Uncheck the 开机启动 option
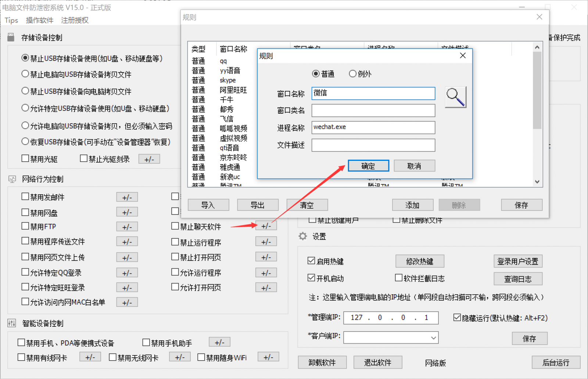This screenshot has height=379, width=588. (312, 278)
